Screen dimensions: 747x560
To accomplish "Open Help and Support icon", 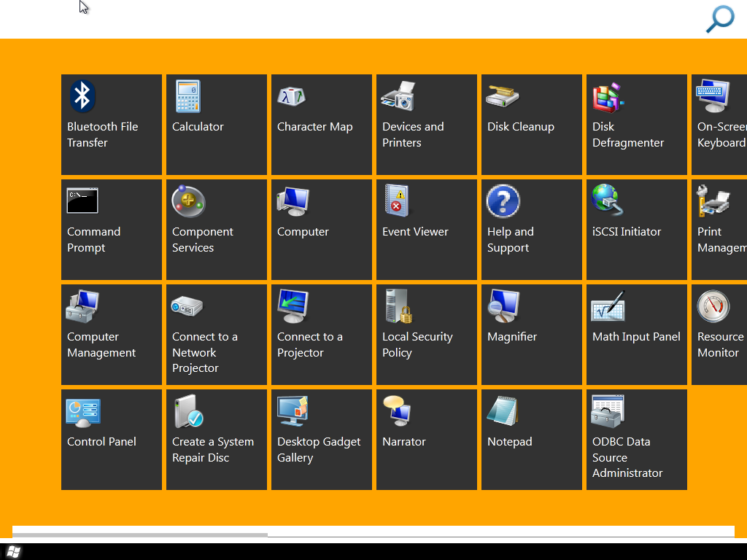I will (503, 201).
